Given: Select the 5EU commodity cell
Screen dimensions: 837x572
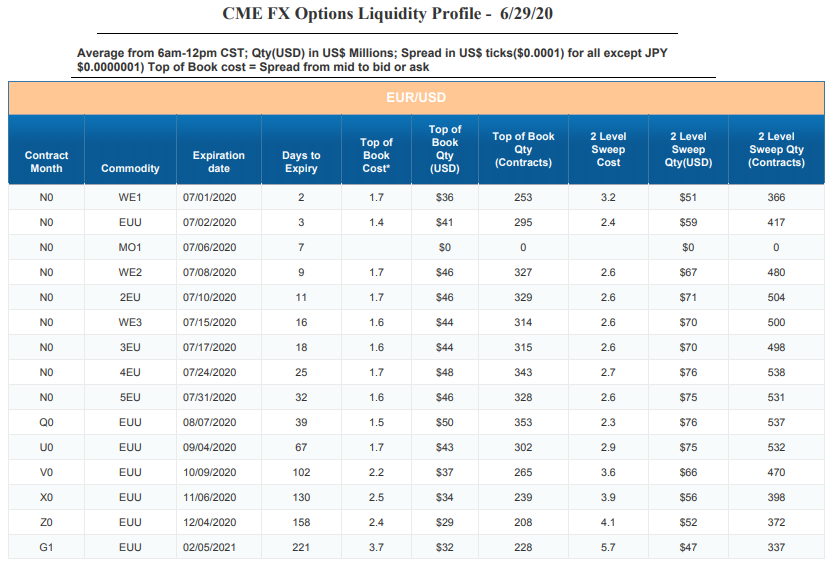Looking at the screenshot, I should click(x=130, y=397).
